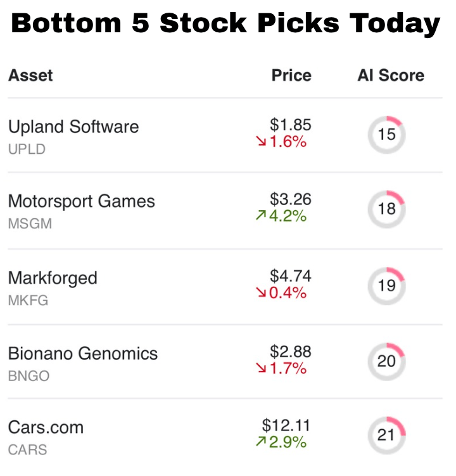Click the green up arrow beside 2.9%
Screen dimensions: 456x476
pos(261,442)
